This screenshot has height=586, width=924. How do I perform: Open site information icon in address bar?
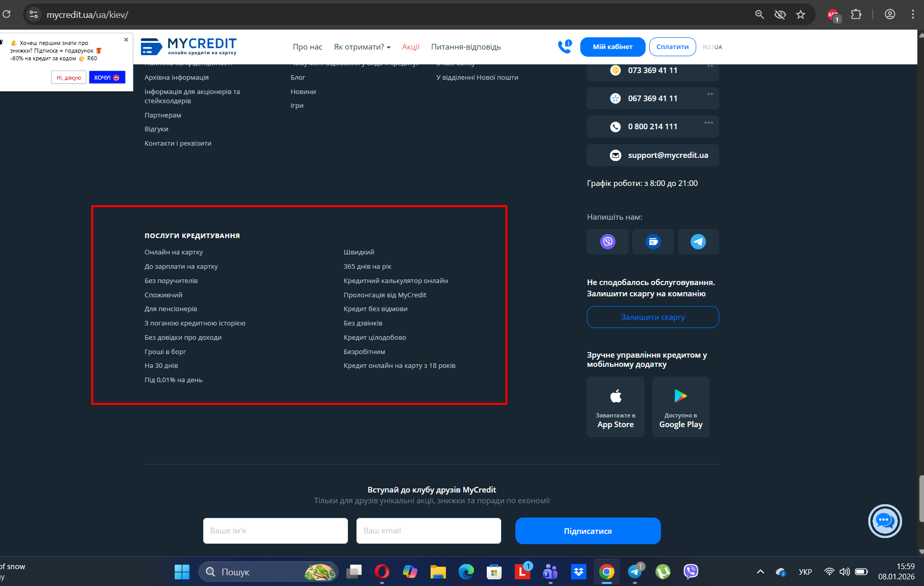pos(34,14)
